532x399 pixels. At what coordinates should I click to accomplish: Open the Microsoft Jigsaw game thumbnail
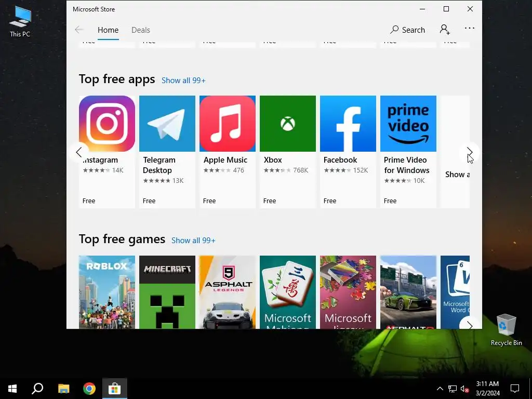coord(348,292)
